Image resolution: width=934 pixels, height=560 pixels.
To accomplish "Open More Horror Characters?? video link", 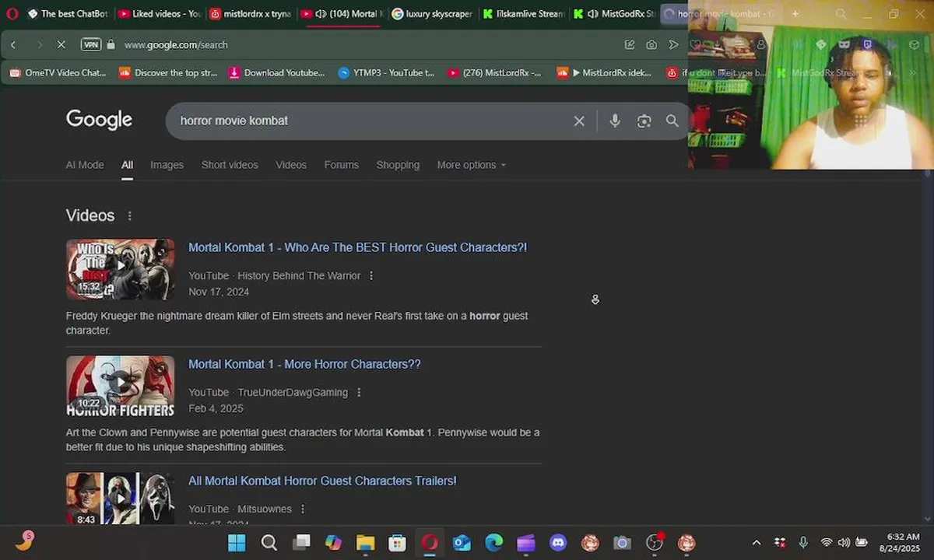I will click(x=304, y=364).
